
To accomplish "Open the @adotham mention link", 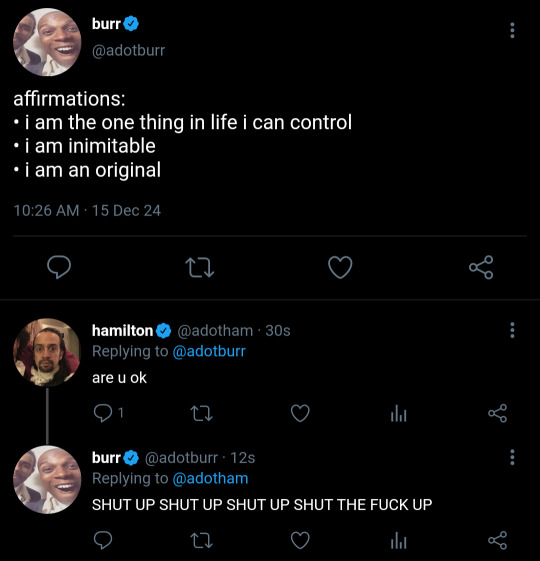I will coord(210,478).
